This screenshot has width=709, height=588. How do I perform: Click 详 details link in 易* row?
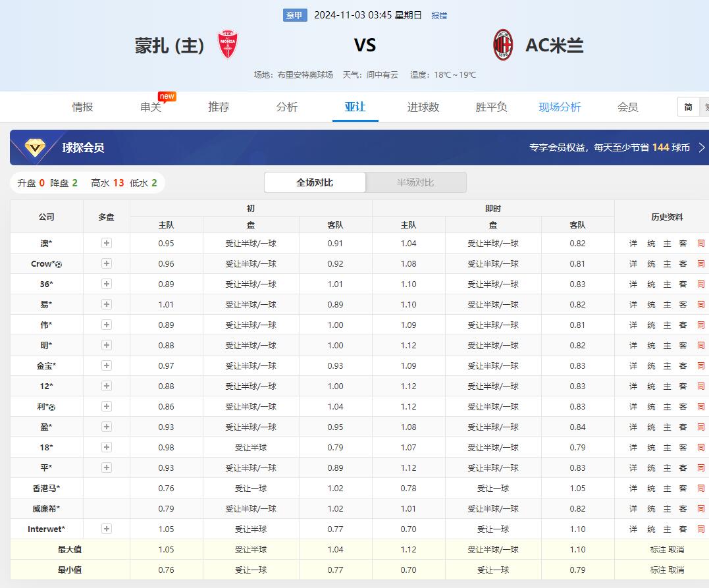633,305
